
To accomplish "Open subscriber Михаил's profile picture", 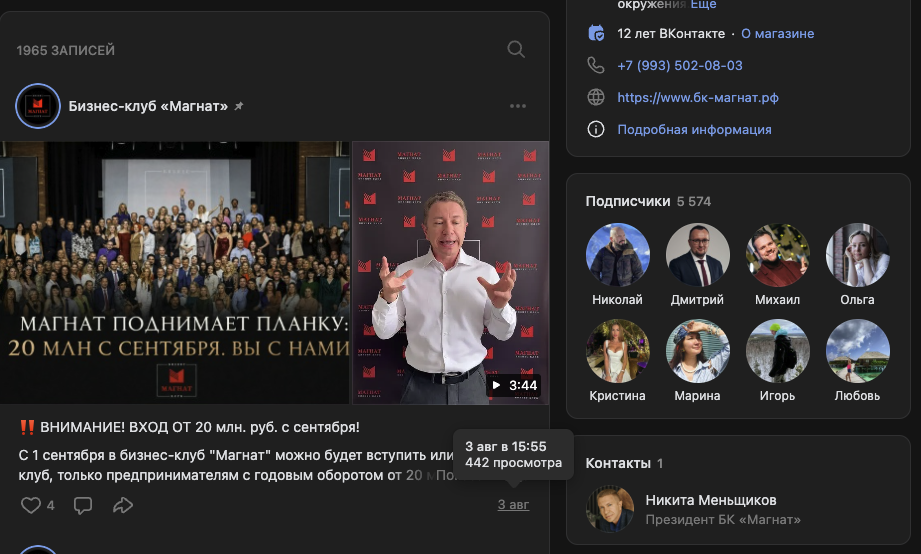I will (x=777, y=255).
